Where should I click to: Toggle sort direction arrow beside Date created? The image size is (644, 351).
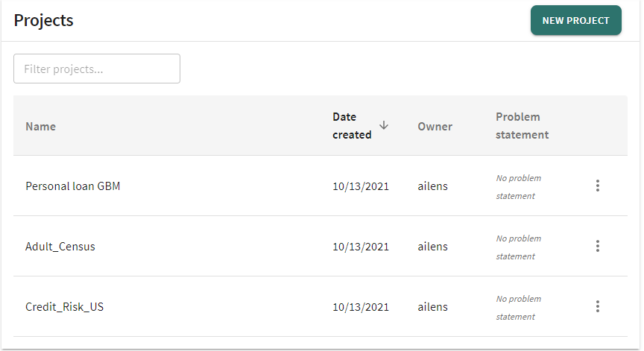click(x=384, y=125)
